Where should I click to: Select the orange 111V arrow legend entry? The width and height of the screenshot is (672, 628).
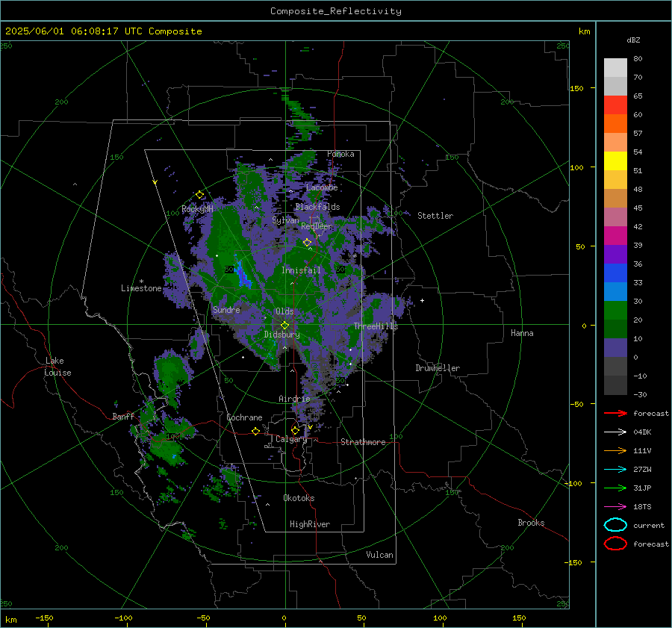pos(615,450)
